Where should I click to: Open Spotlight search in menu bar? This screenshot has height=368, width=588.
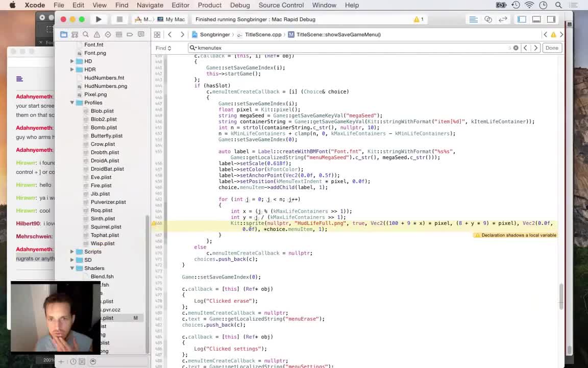click(558, 5)
